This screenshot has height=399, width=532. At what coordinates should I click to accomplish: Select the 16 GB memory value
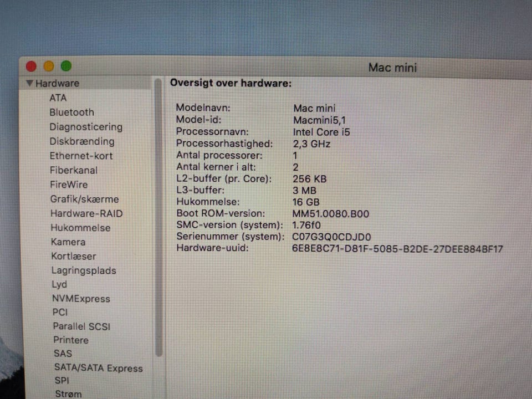[306, 202]
